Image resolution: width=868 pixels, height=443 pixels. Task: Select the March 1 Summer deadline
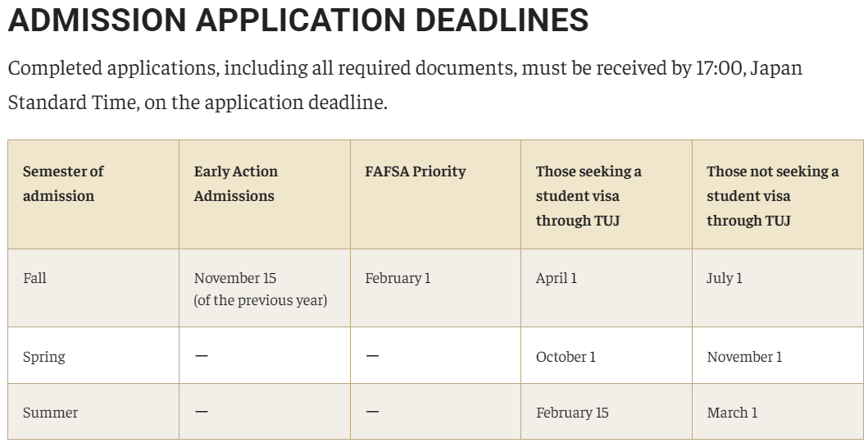732,413
